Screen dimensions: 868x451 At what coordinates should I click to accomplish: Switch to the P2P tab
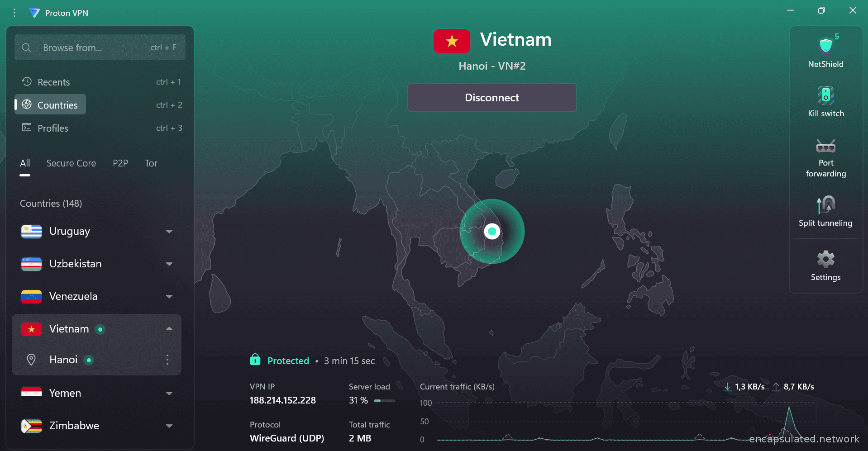point(120,163)
